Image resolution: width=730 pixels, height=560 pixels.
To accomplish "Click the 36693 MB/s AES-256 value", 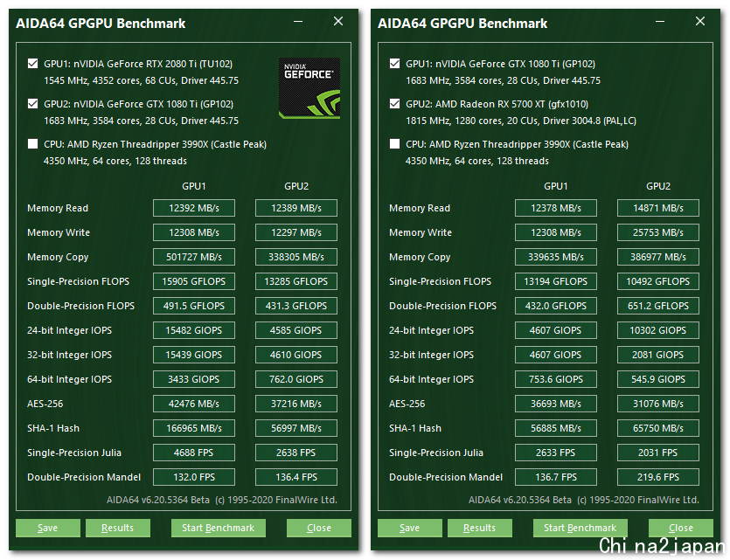I will click(555, 404).
